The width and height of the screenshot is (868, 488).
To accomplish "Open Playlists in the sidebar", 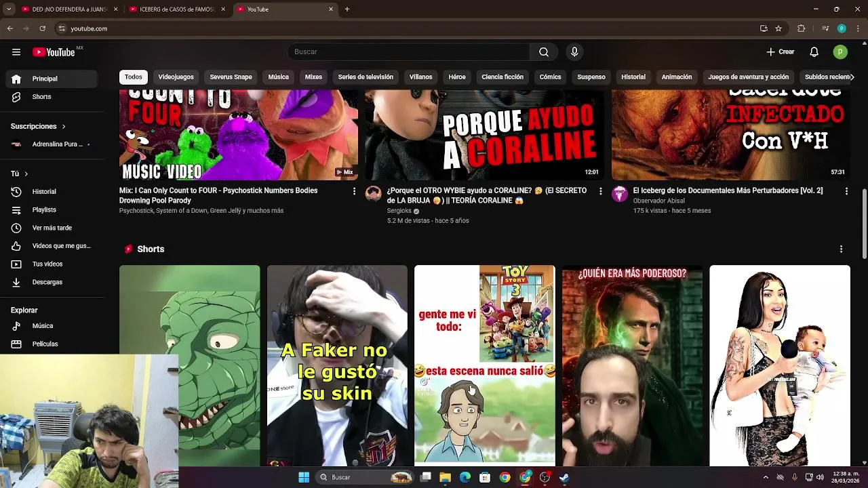I will click(x=52, y=210).
